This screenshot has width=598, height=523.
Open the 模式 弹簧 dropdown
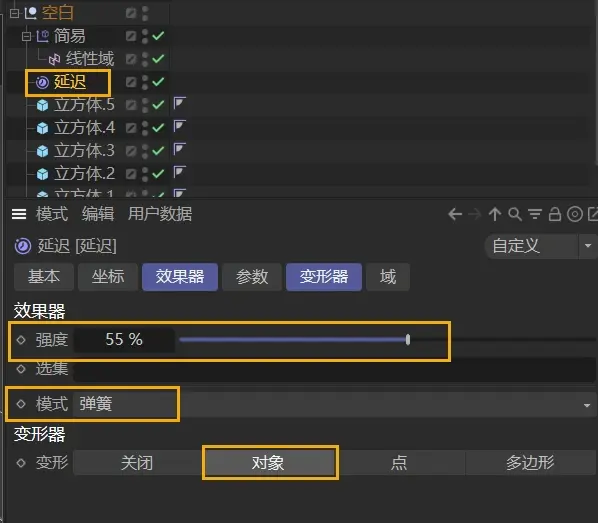334,404
